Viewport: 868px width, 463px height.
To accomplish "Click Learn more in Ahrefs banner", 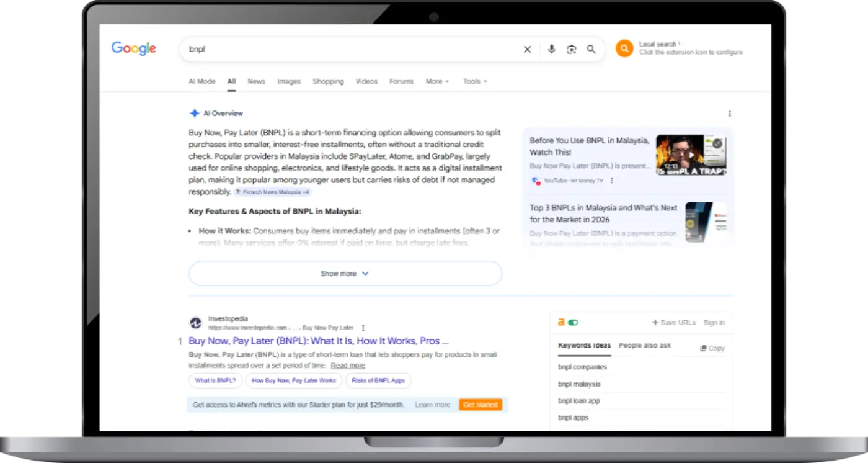I will coord(433,405).
